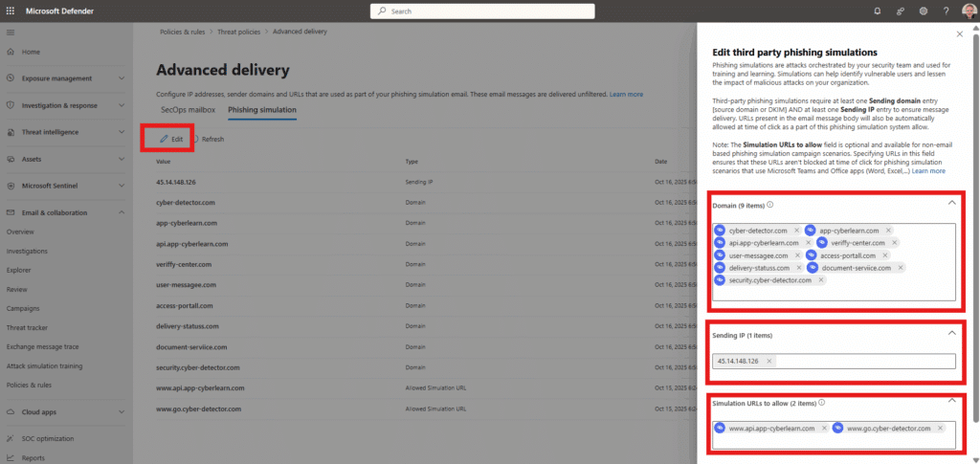This screenshot has width=980, height=464.
Task: Sort by Value column header
Action: [x=163, y=161]
